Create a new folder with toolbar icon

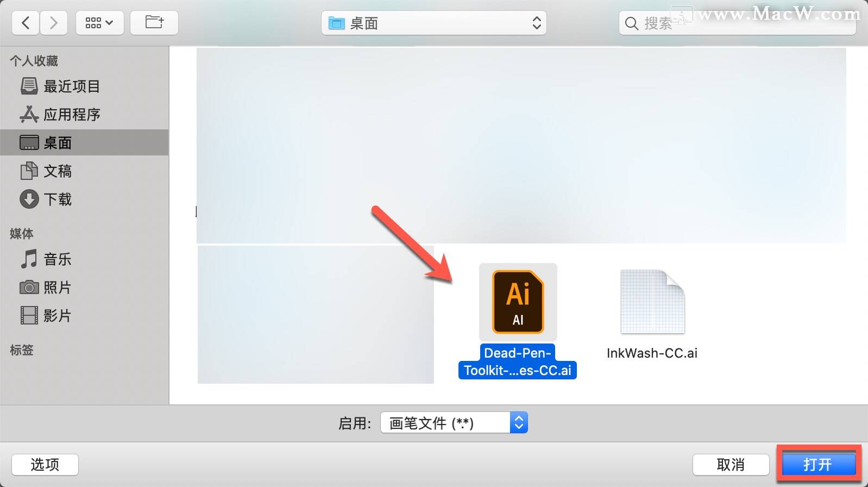[154, 23]
